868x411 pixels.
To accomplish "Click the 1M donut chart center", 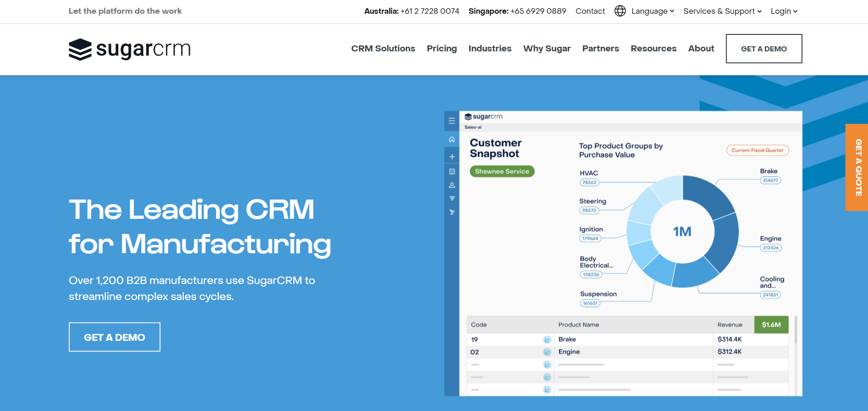I will pos(682,232).
